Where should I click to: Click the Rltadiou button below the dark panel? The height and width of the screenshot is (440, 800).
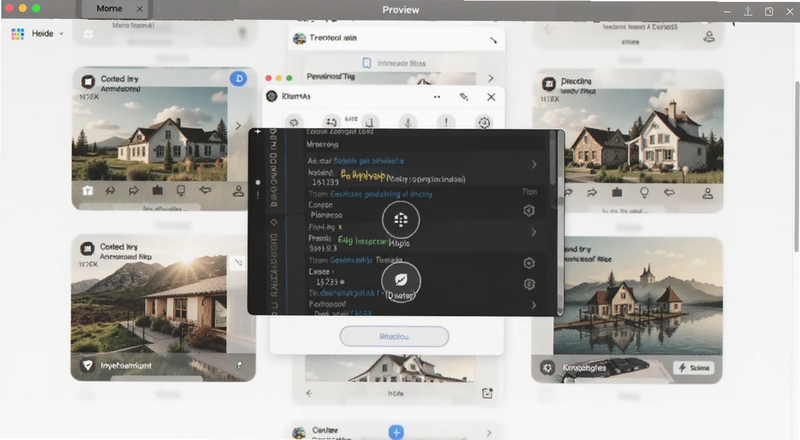point(394,336)
